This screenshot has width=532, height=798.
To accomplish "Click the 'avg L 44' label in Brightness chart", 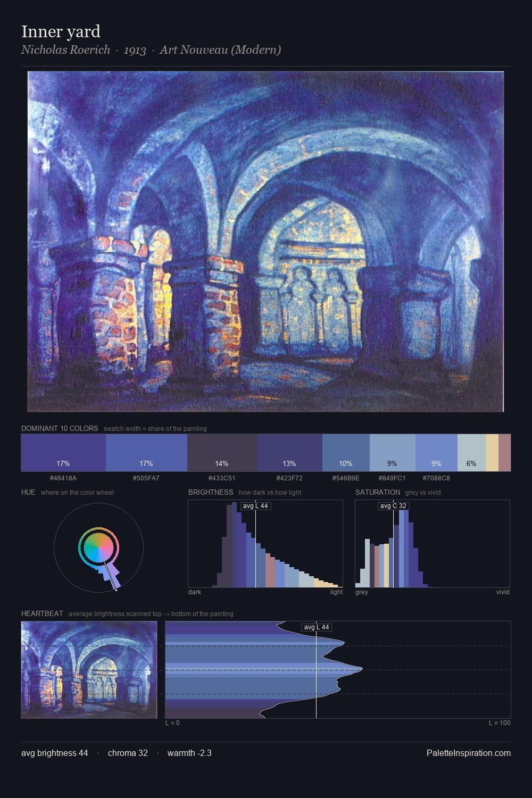I will 255,506.
